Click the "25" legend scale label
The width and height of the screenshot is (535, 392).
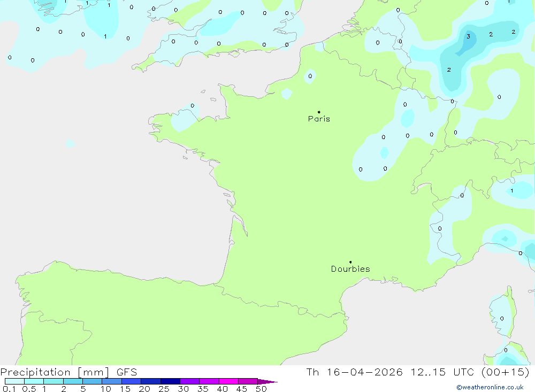click(x=164, y=389)
